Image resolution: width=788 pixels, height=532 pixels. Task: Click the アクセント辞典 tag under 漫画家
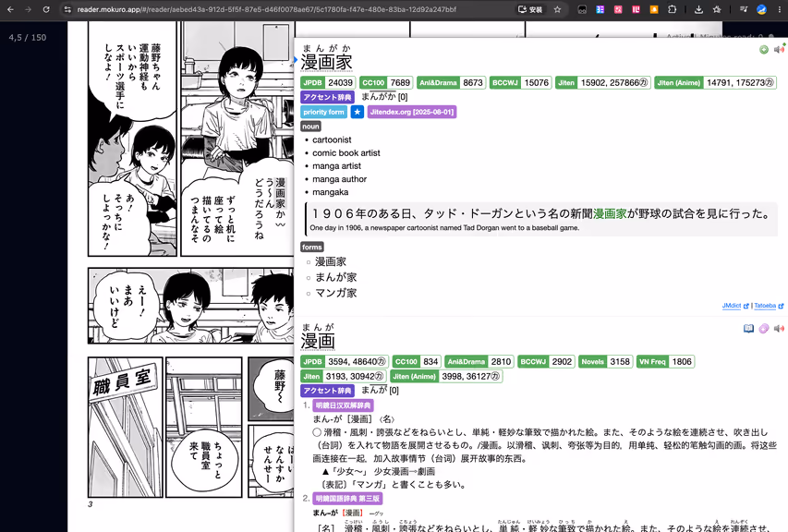pos(327,97)
